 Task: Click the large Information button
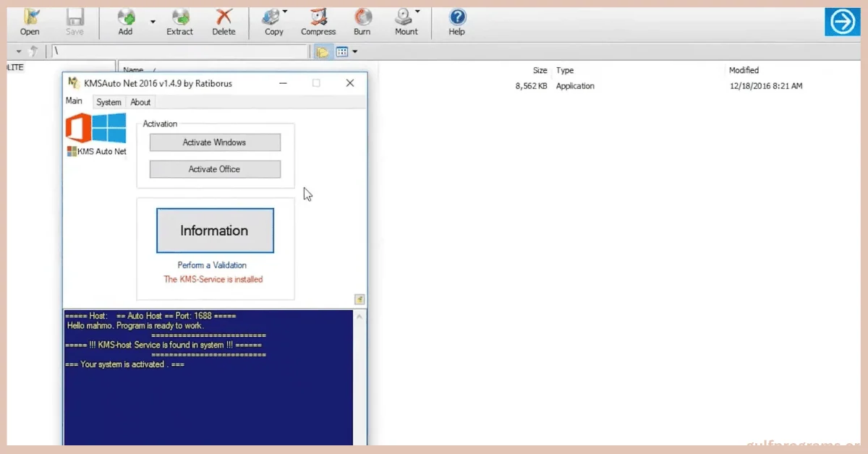[215, 231]
